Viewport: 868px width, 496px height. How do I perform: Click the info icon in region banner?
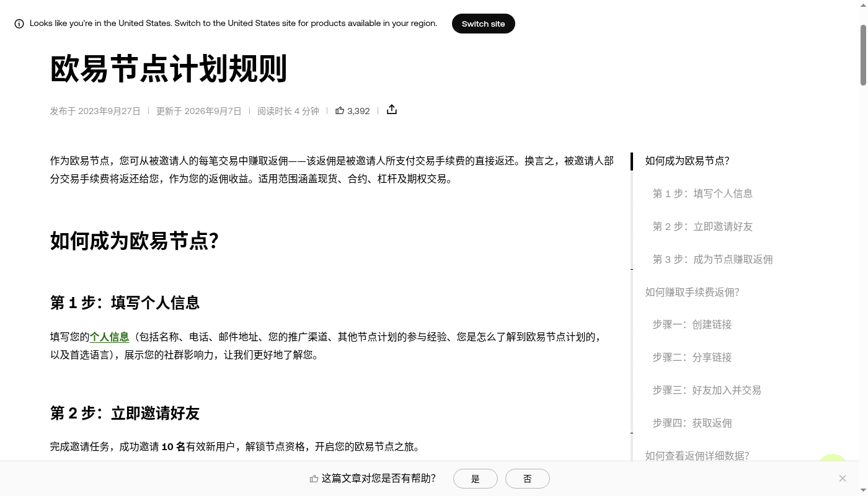tap(19, 24)
